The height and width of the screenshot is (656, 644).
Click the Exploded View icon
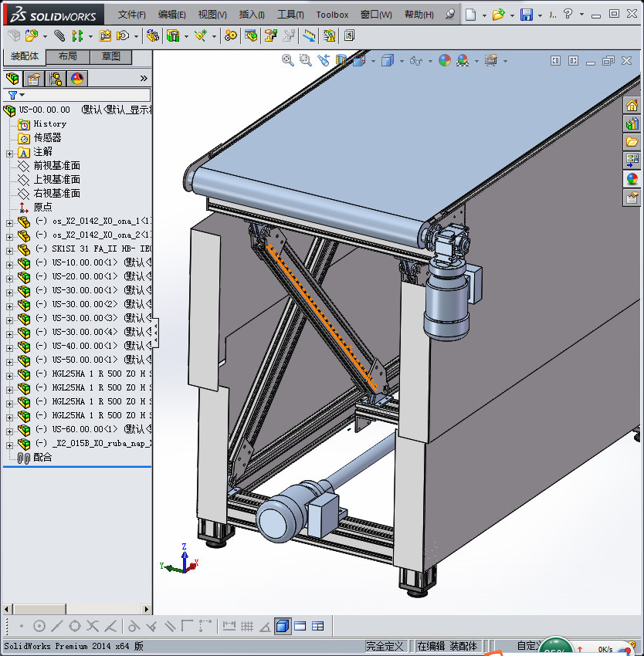pos(270,36)
